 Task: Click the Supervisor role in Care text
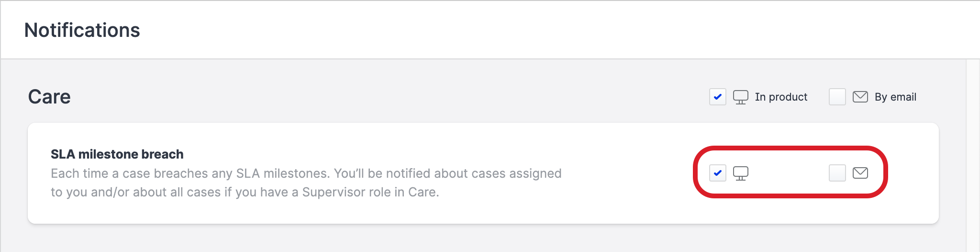(x=370, y=192)
